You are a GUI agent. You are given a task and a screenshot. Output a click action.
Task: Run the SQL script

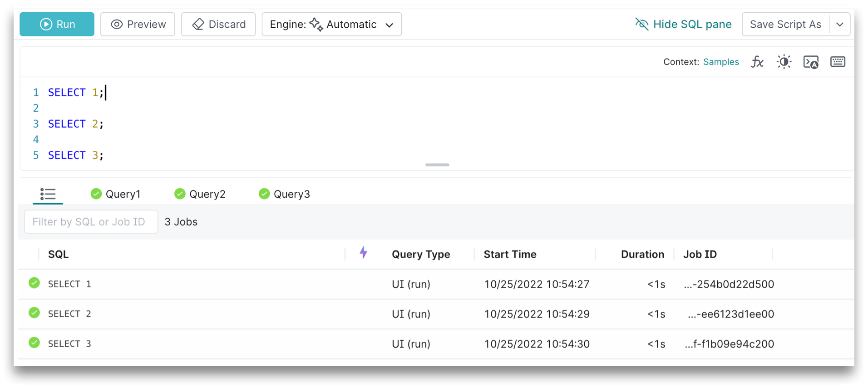click(x=57, y=24)
